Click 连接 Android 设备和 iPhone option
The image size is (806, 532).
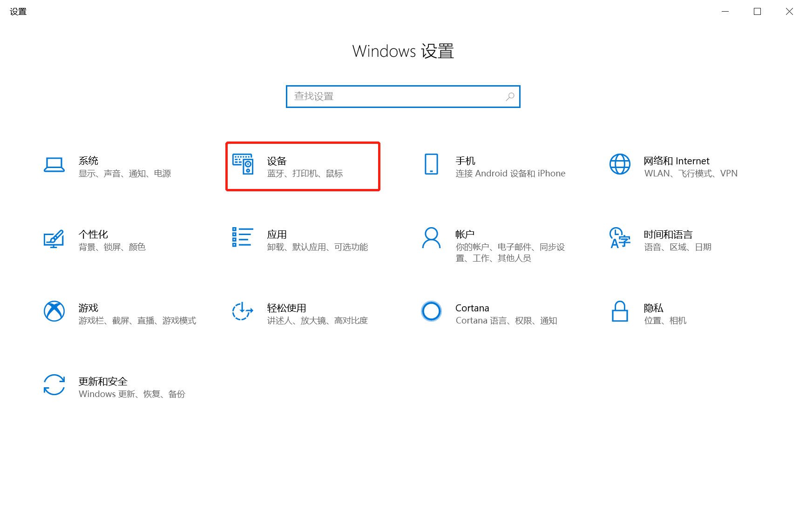point(510,173)
